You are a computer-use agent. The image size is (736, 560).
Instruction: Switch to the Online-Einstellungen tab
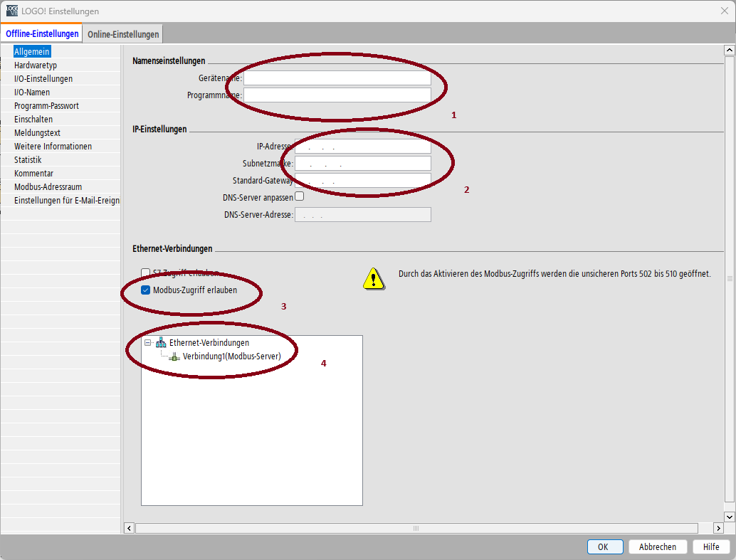pos(123,34)
